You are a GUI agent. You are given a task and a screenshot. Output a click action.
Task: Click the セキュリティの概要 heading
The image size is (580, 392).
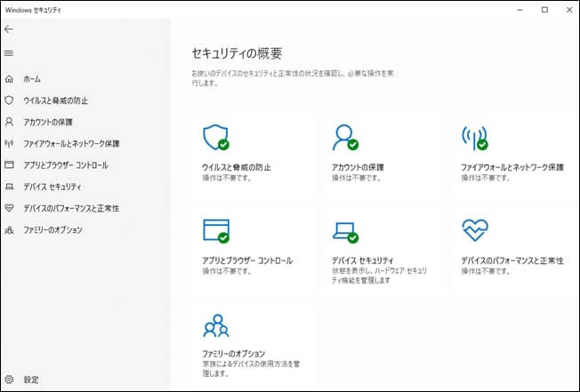point(238,53)
